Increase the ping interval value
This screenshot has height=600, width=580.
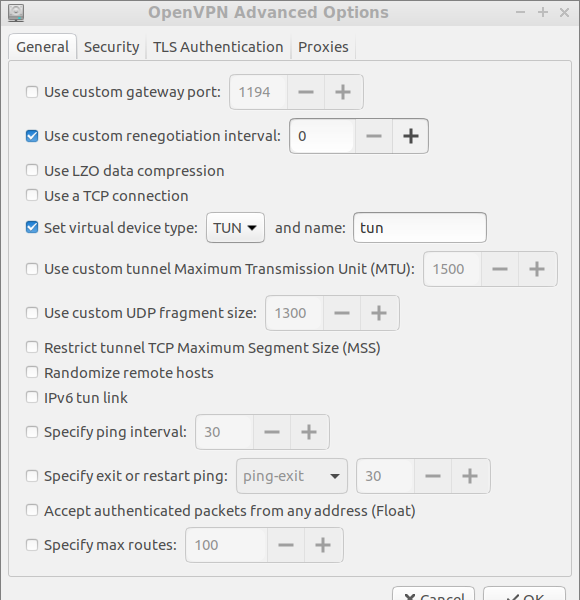click(x=309, y=432)
